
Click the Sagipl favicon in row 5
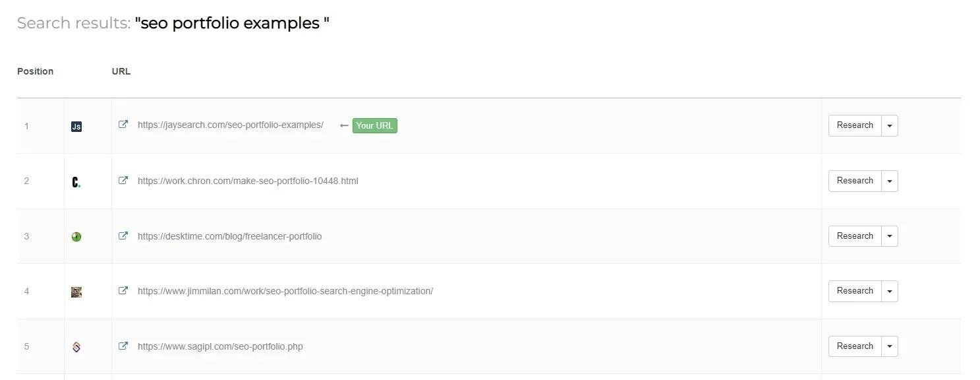(76, 347)
